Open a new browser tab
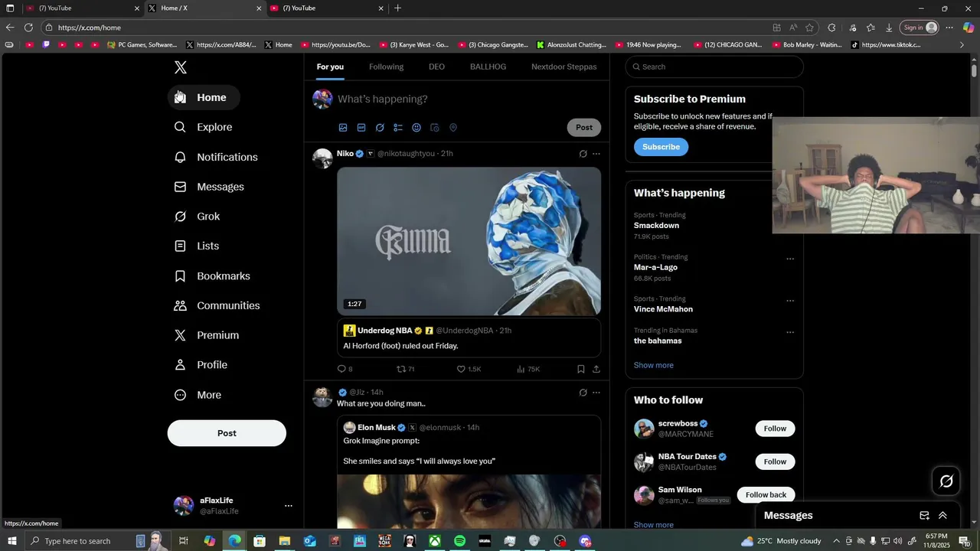Viewport: 980px width, 551px height. pyautogui.click(x=397, y=8)
